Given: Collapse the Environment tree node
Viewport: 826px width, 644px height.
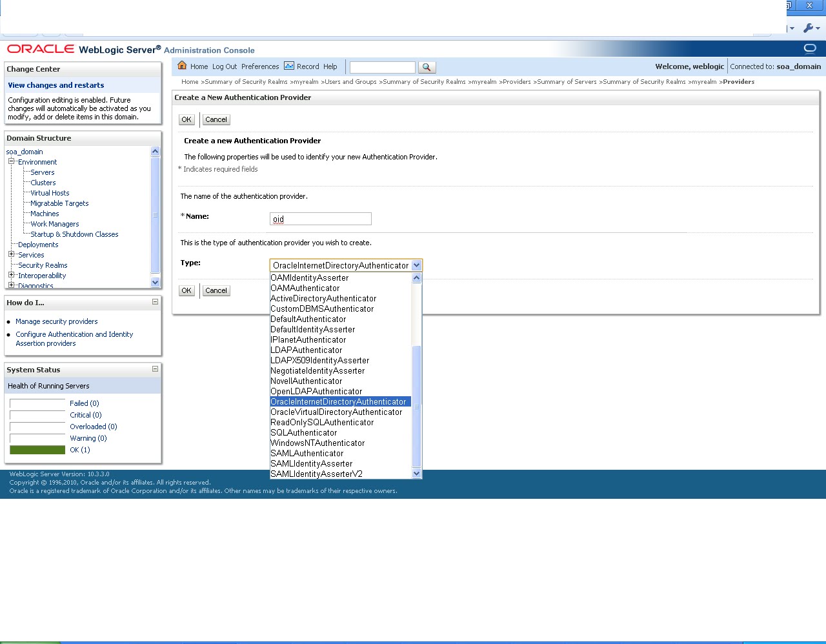Looking at the screenshot, I should [x=11, y=161].
